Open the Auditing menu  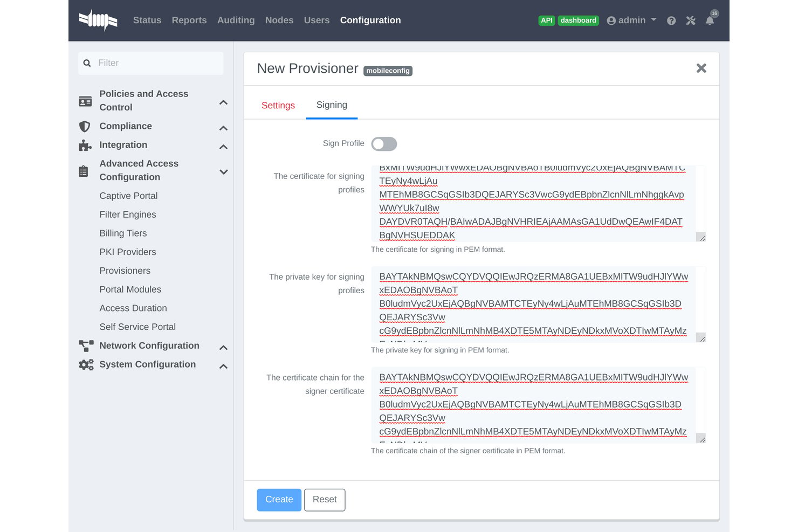coord(236,20)
